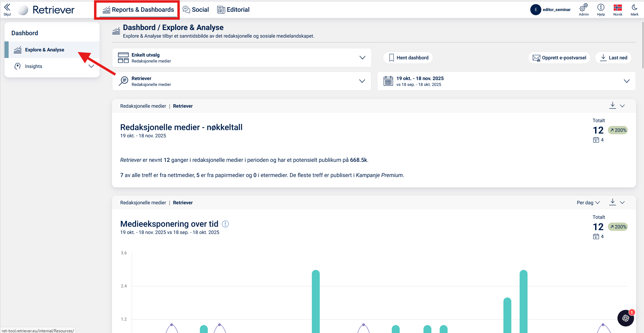Screen dimensions: 644x333
Task: Click the Medieeksponering over tid title
Action: [169, 224]
